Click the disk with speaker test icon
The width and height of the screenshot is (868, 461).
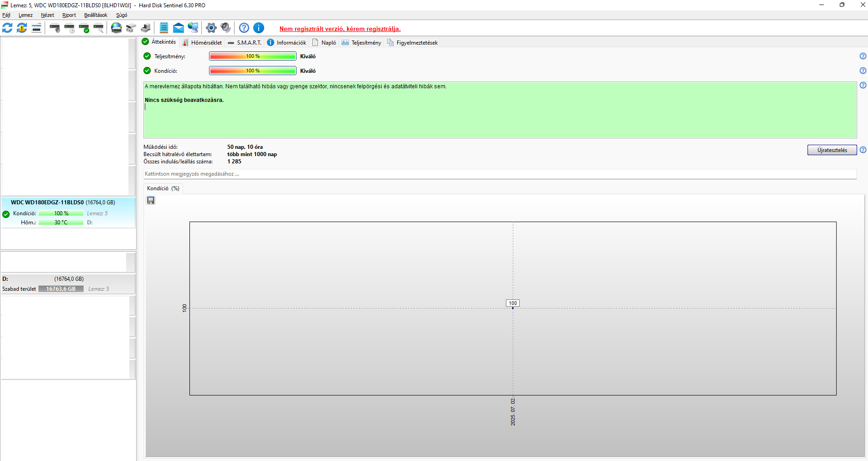[x=55, y=28]
